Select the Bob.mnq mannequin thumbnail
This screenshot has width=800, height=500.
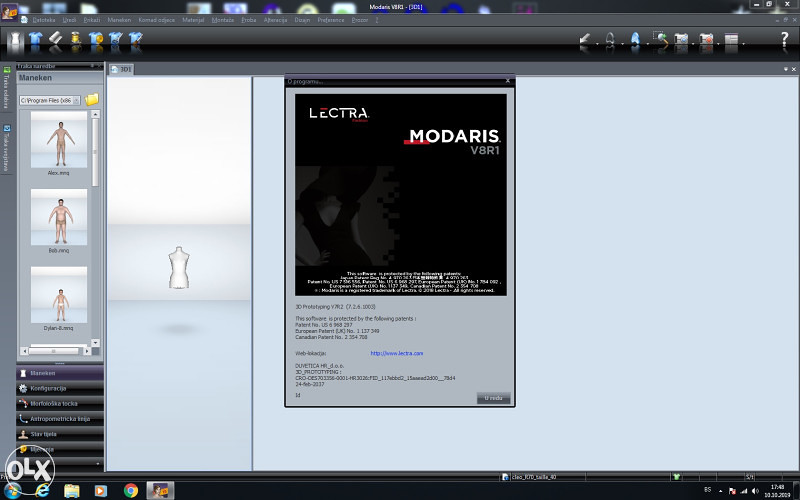click(x=59, y=217)
